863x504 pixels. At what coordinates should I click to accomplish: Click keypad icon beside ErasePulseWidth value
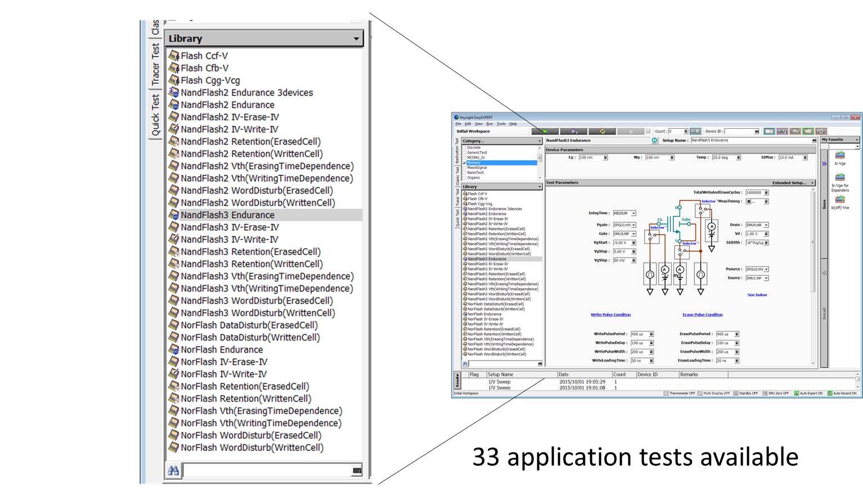coord(737,352)
